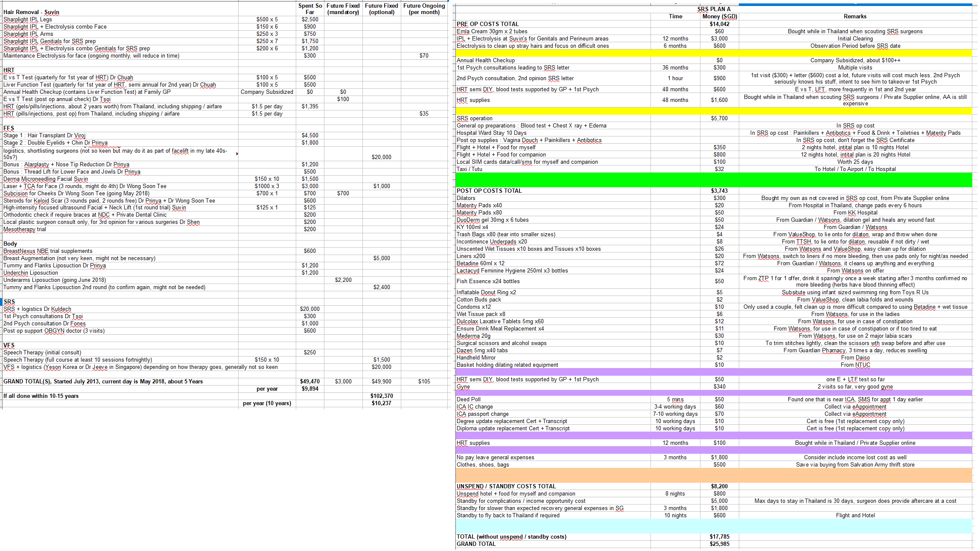The height and width of the screenshot is (551, 980).
Task: Select the 'Flight and Hotel' remark cell
Action: (855, 515)
